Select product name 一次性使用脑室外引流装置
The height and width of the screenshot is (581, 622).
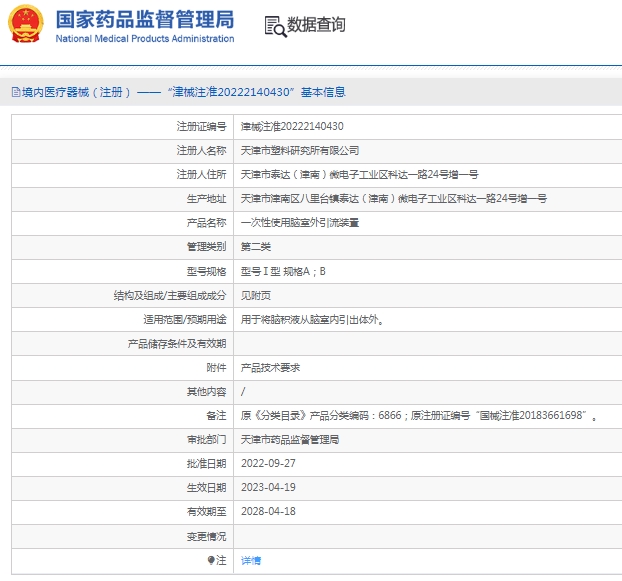pyautogui.click(x=300, y=223)
